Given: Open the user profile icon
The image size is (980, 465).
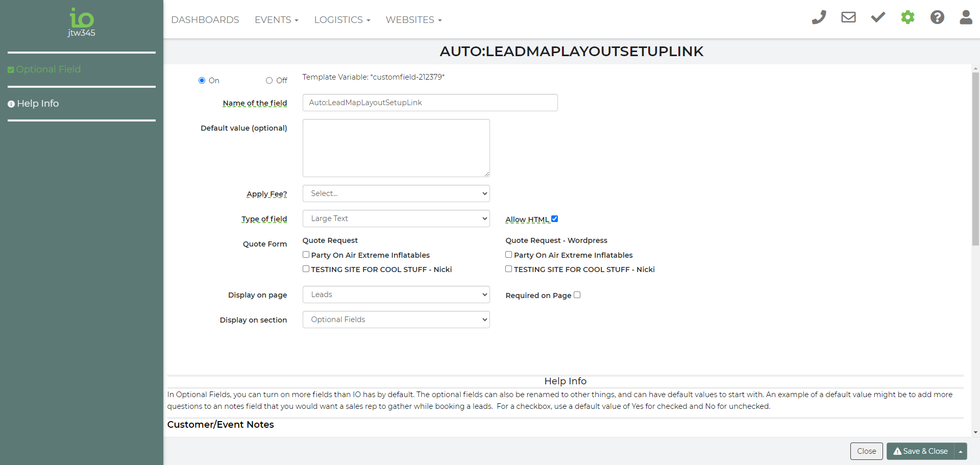Looking at the screenshot, I should point(966,17).
